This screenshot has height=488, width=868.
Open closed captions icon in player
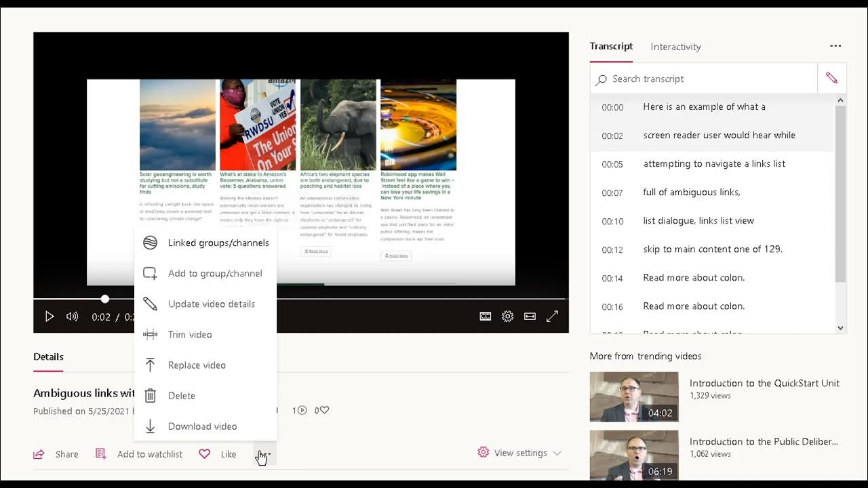pyautogui.click(x=486, y=316)
